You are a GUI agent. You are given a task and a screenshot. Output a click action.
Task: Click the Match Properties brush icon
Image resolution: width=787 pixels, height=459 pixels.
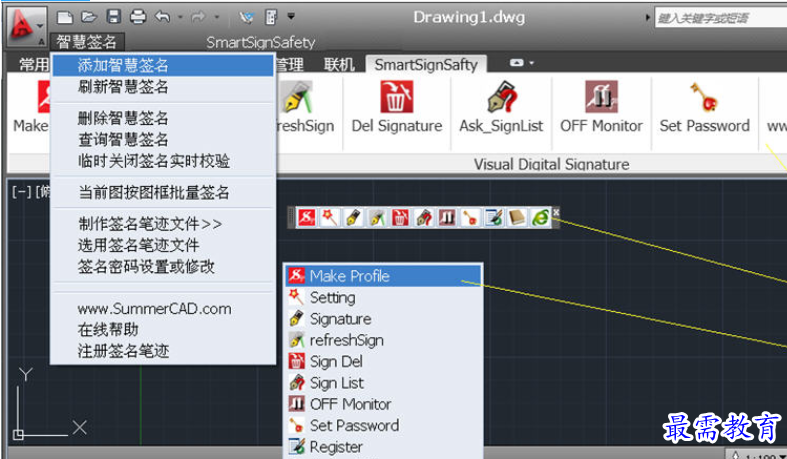pos(246,18)
